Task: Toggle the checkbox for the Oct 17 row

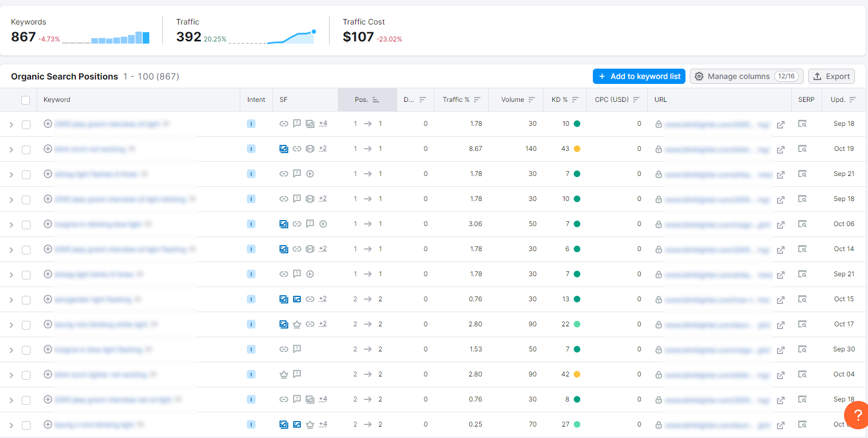Action: (x=26, y=325)
